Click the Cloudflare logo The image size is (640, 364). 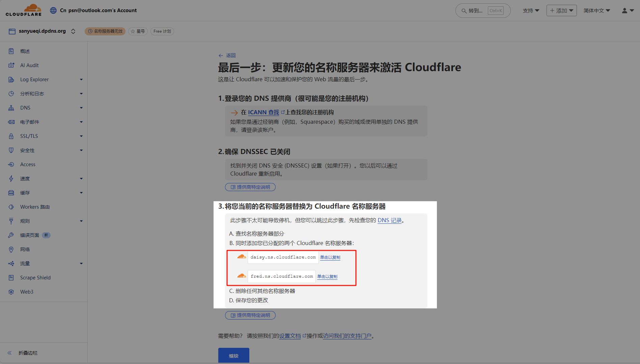click(24, 10)
